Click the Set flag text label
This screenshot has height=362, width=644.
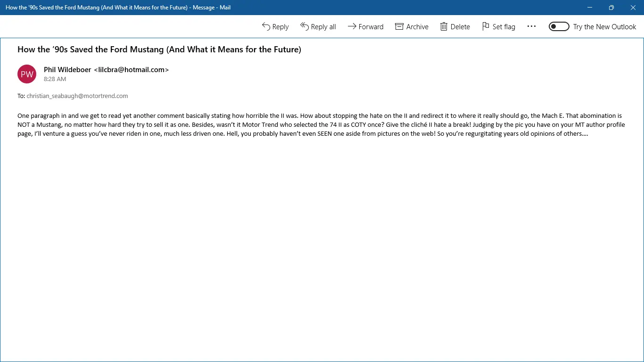point(504,27)
